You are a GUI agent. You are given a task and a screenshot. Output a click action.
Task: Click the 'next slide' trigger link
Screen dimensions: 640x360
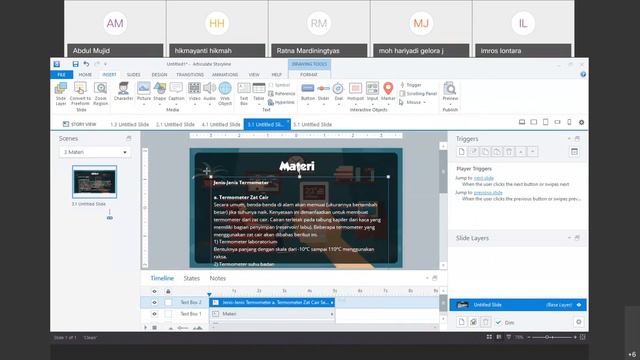pos(484,178)
